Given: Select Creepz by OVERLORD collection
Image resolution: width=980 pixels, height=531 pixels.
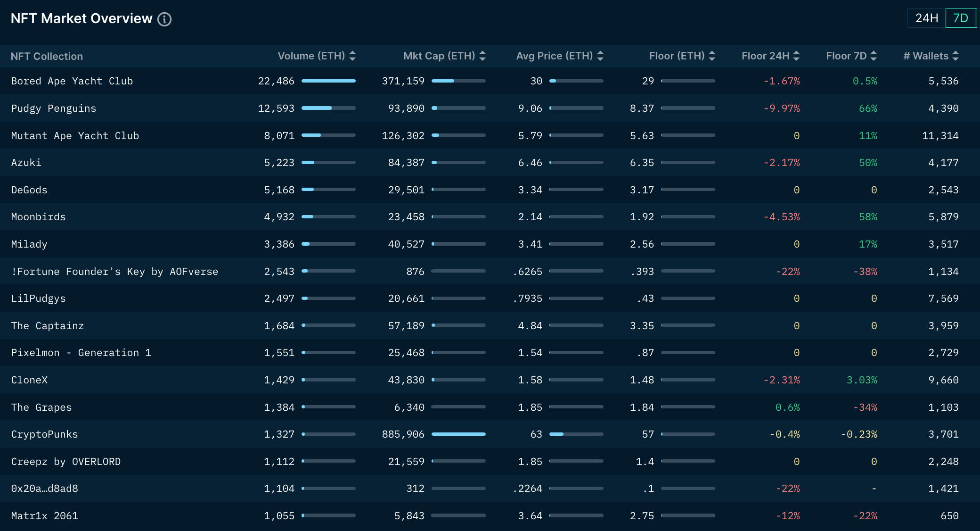Looking at the screenshot, I should tap(66, 462).
